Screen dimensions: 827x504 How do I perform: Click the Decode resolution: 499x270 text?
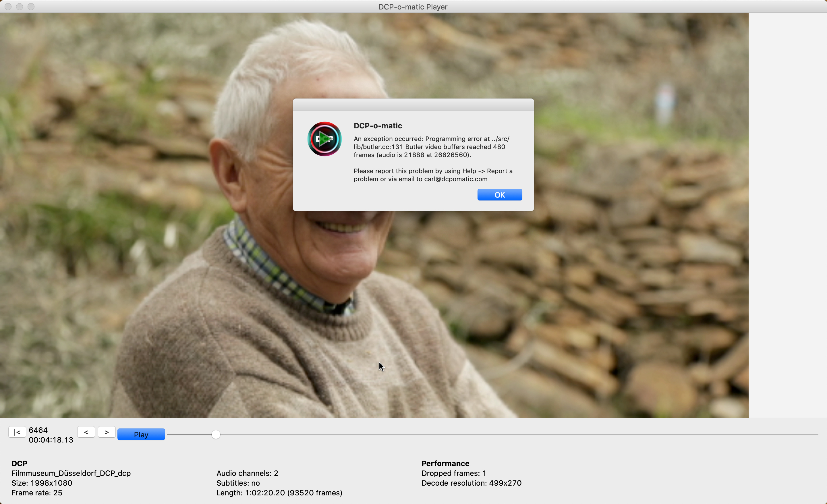[x=471, y=483]
